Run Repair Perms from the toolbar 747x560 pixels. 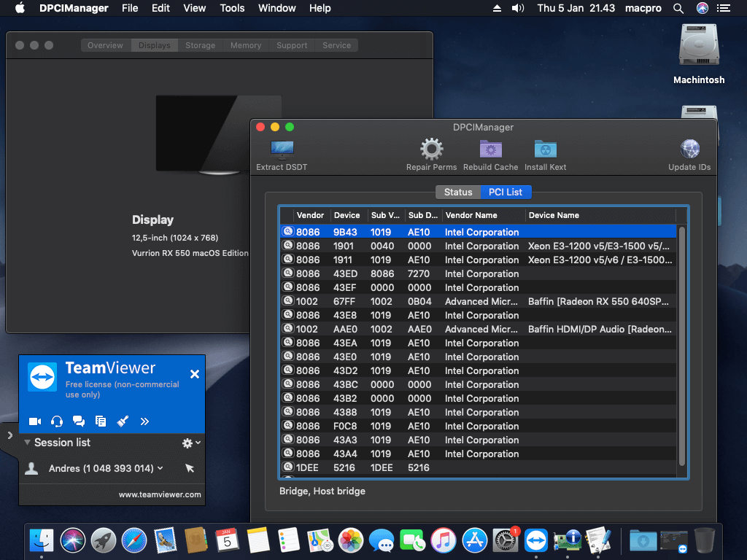tap(431, 150)
